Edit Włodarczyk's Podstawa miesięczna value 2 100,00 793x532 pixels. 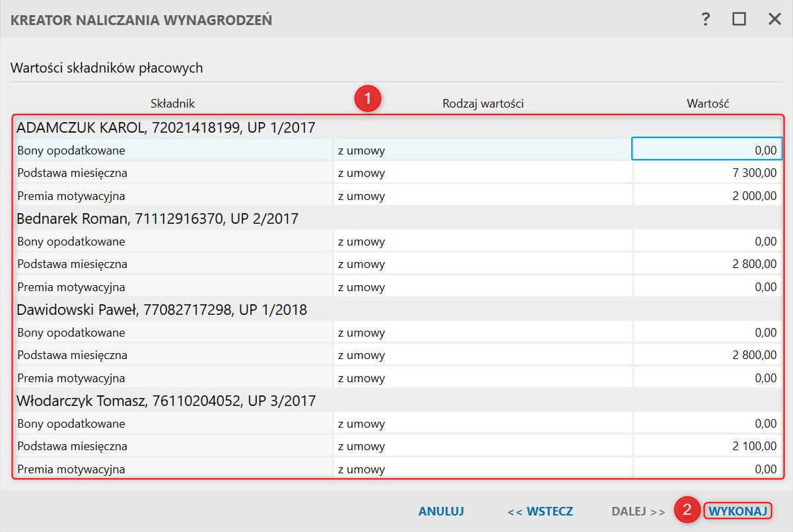tap(708, 446)
